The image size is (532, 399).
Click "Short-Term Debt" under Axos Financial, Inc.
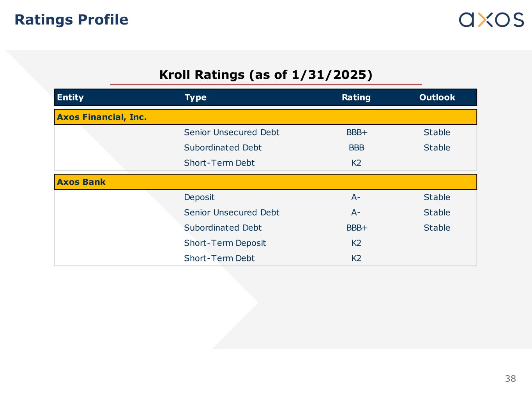(219, 163)
